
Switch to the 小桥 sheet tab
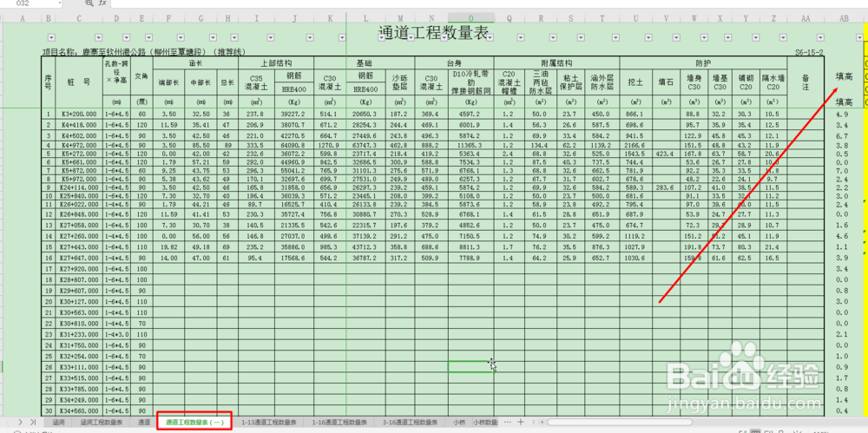click(x=458, y=423)
